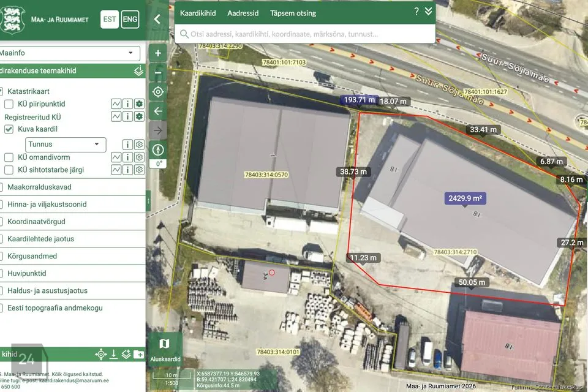
Task: Switch to Aadressid tab
Action: pos(243,13)
